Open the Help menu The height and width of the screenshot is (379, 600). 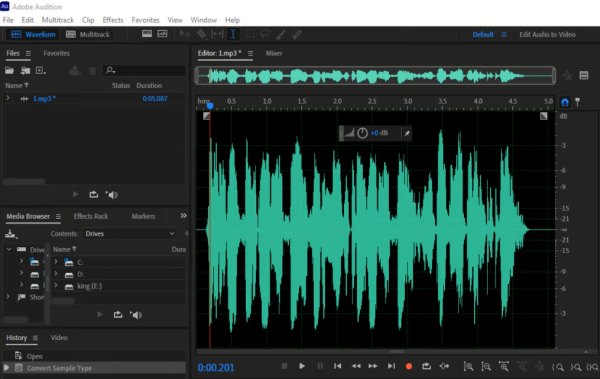232,20
